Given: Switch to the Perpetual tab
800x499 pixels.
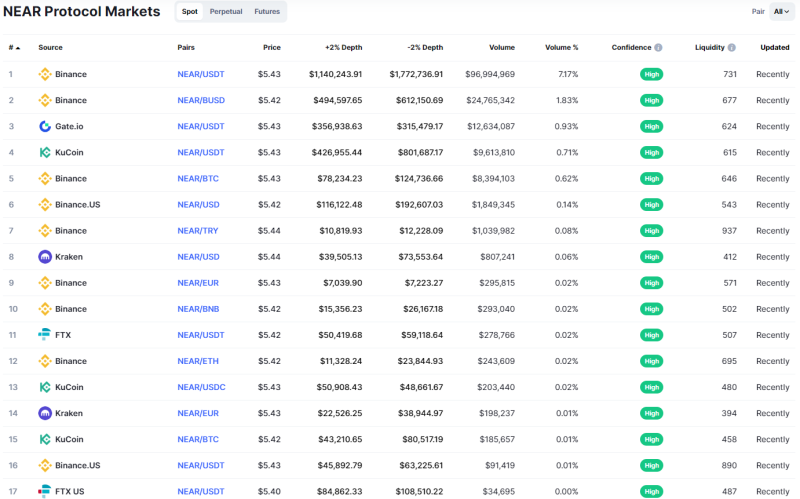Looking at the screenshot, I should click(226, 11).
